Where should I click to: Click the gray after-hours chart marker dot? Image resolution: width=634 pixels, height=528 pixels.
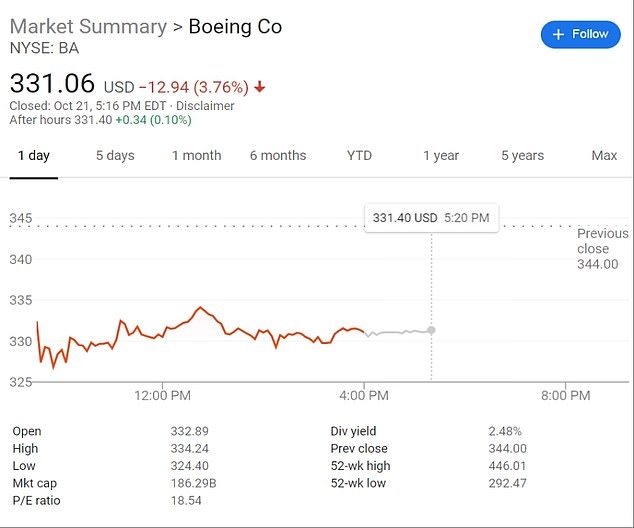pyautogui.click(x=431, y=330)
